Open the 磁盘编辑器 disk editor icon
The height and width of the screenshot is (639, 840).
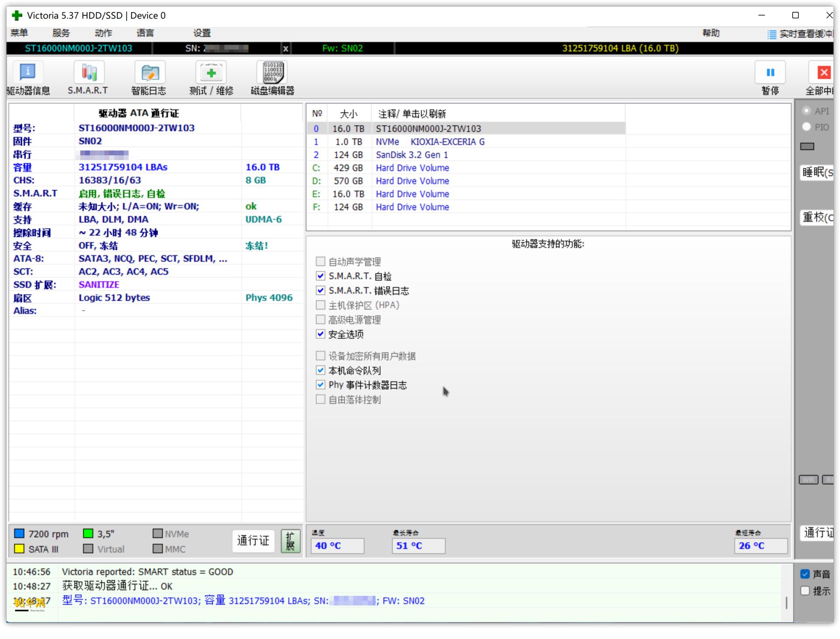pyautogui.click(x=273, y=73)
